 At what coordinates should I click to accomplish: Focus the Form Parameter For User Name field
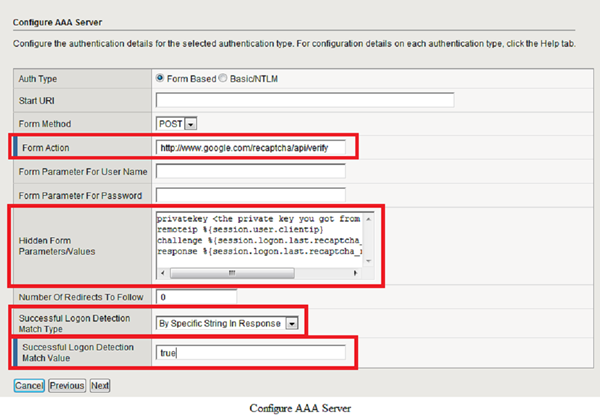click(251, 171)
